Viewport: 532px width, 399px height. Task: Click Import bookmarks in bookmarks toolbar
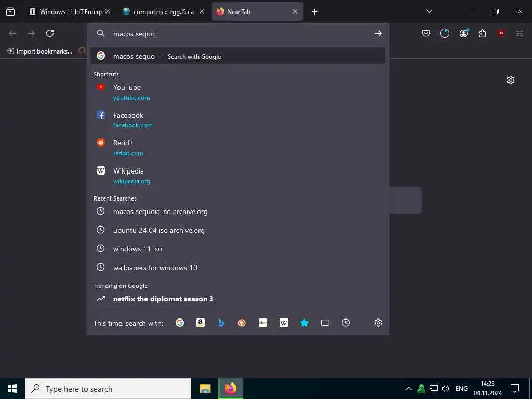click(39, 51)
